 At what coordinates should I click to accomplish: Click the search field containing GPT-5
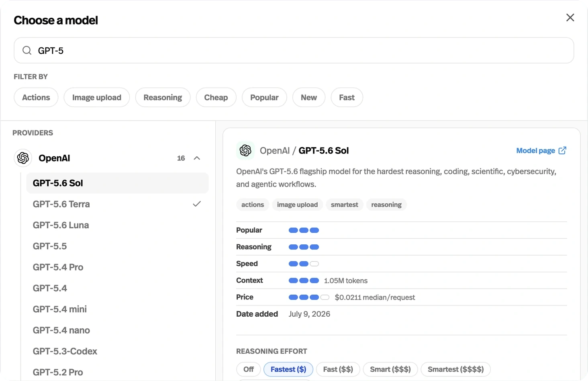[294, 50]
